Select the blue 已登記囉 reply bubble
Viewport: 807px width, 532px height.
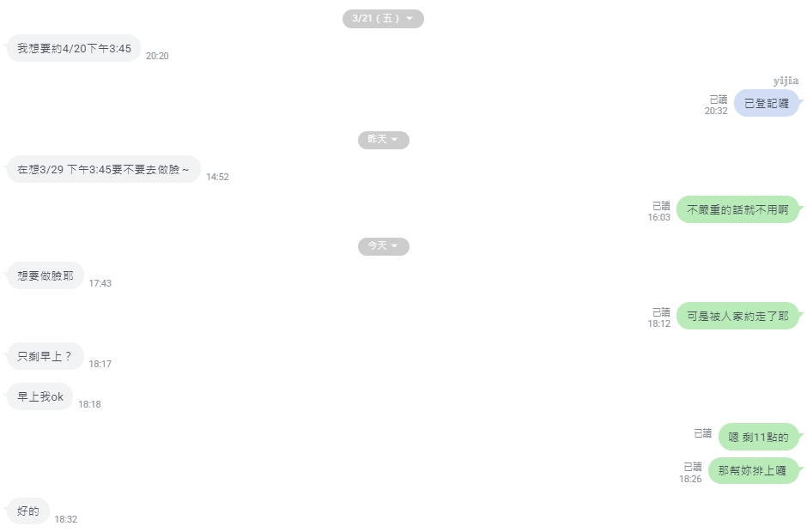pos(767,103)
